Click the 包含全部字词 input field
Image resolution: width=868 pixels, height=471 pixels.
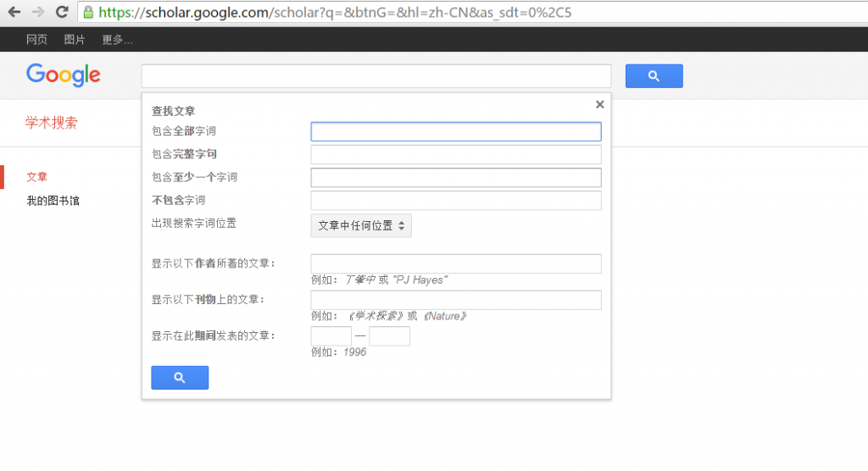tap(455, 131)
